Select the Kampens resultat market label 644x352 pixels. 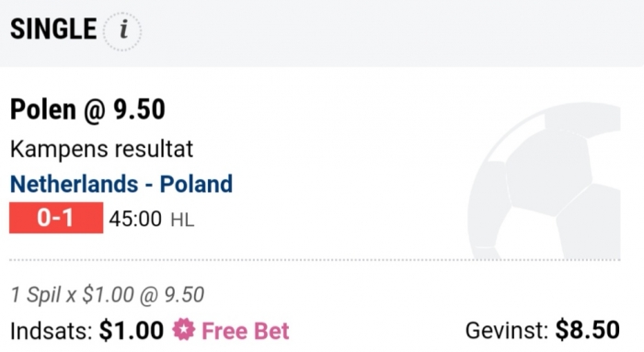(101, 149)
